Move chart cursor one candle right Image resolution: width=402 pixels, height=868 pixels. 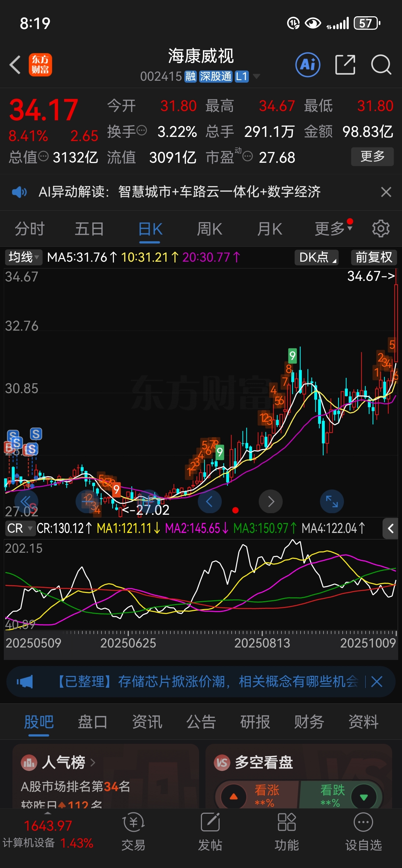point(271,501)
